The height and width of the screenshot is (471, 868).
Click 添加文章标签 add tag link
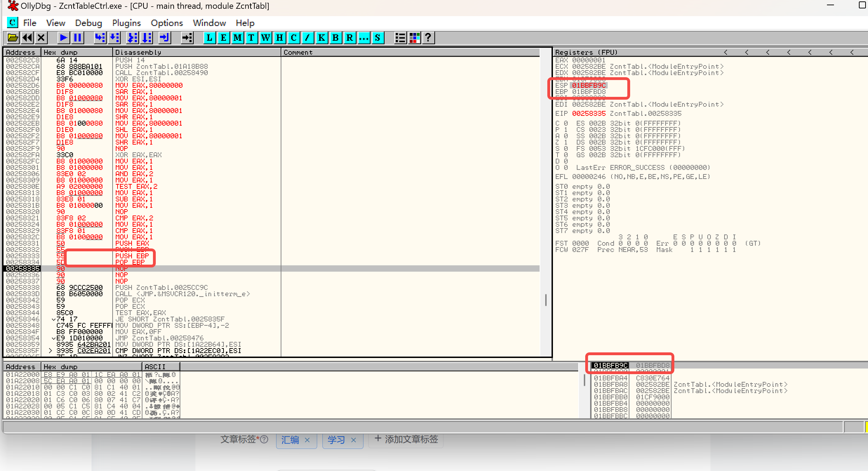pos(406,439)
